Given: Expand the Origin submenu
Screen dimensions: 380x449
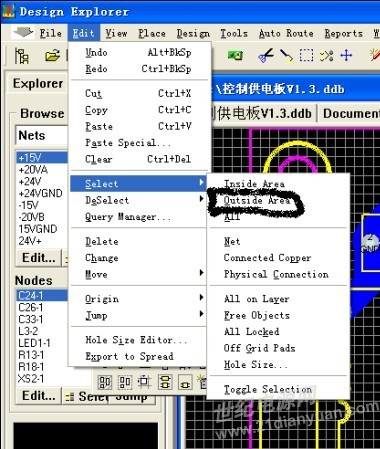Looking at the screenshot, I should click(138, 299).
